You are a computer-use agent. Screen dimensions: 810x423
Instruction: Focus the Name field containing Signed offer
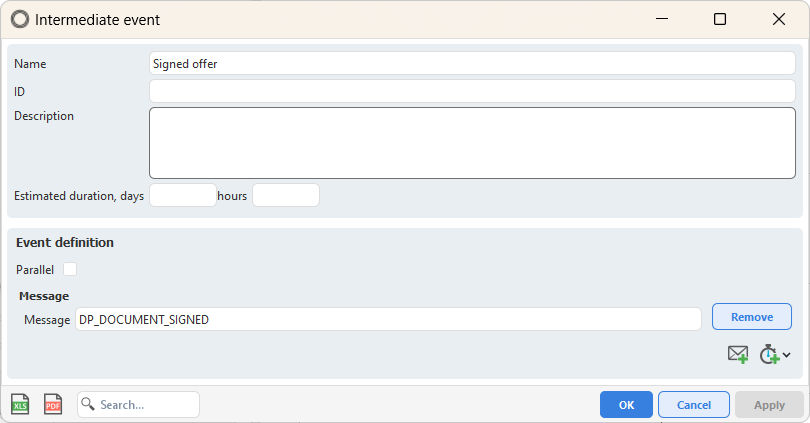pyautogui.click(x=472, y=64)
